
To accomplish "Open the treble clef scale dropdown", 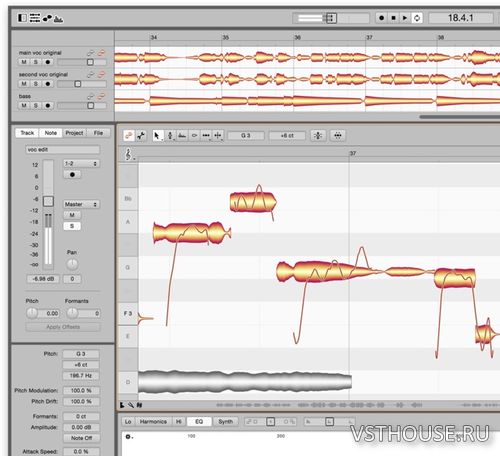I will [x=129, y=154].
